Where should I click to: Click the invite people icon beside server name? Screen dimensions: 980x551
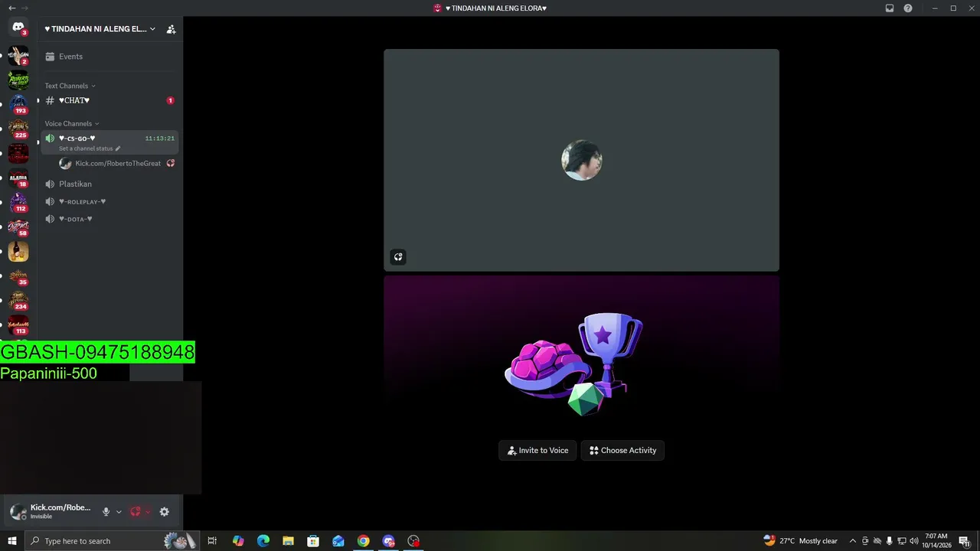tap(171, 29)
